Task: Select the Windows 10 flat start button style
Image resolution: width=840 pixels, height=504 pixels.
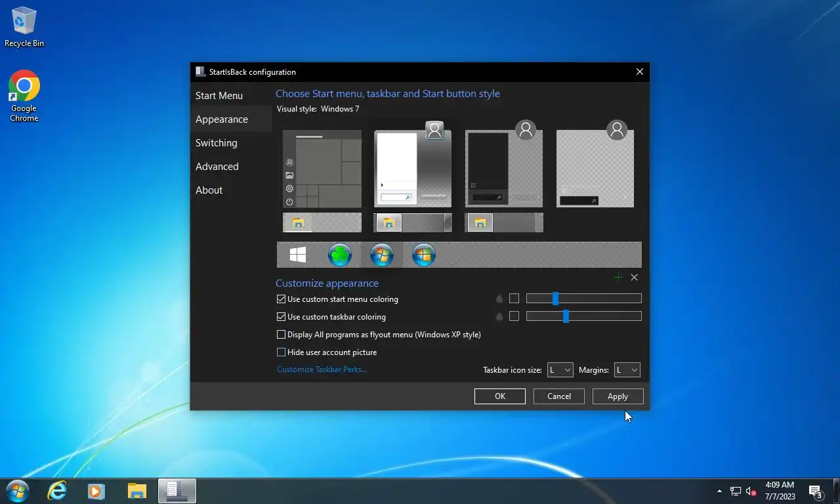Action: 298,255
